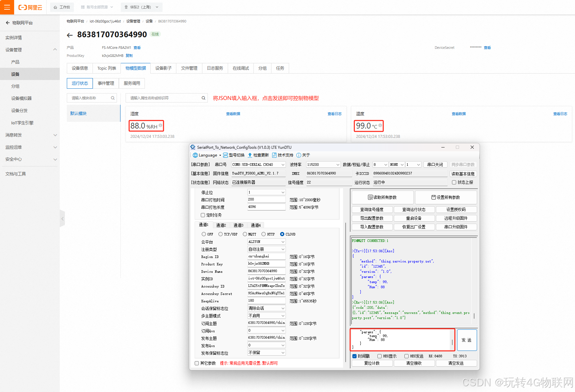The height and width of the screenshot is (392, 575).
Task: Click the 读取基本信息 button
Action: tap(463, 174)
